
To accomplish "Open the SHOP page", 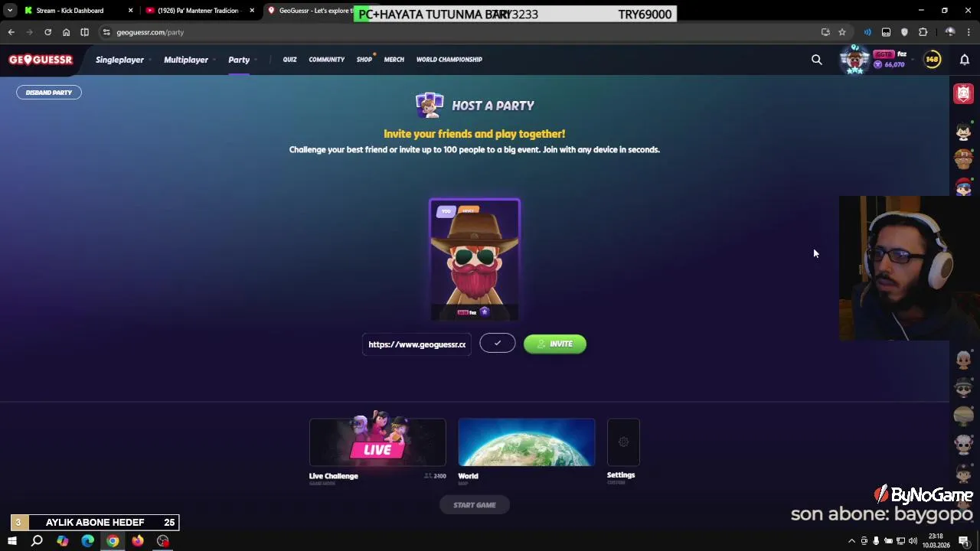I will (364, 60).
